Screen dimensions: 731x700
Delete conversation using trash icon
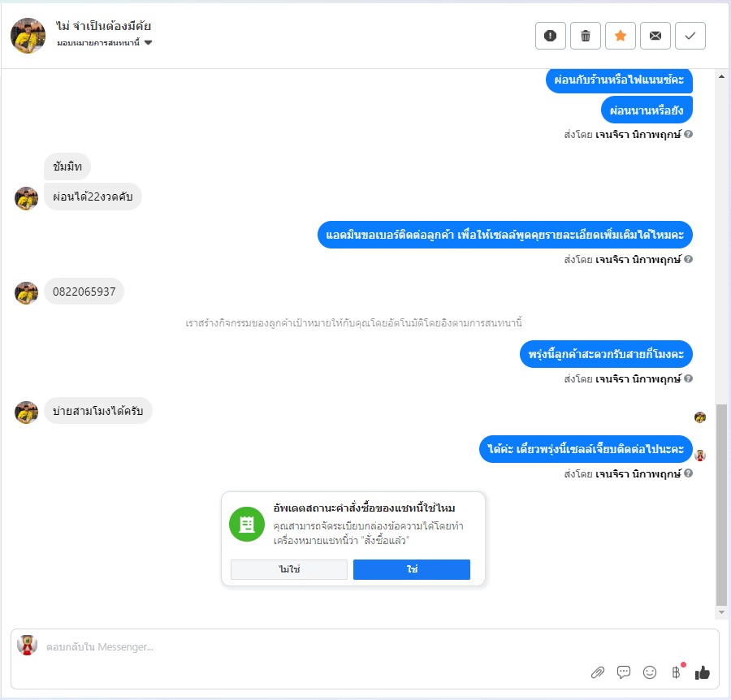tap(585, 36)
